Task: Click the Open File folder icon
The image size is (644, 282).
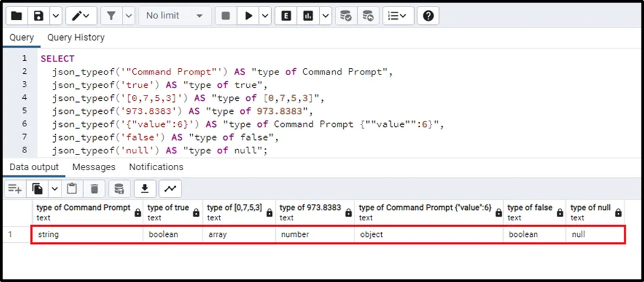Action: 17,16
